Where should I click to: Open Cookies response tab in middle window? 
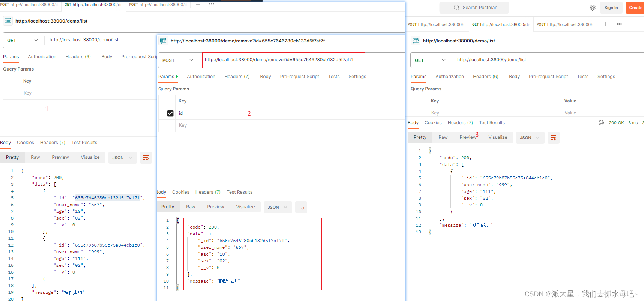pos(181,192)
